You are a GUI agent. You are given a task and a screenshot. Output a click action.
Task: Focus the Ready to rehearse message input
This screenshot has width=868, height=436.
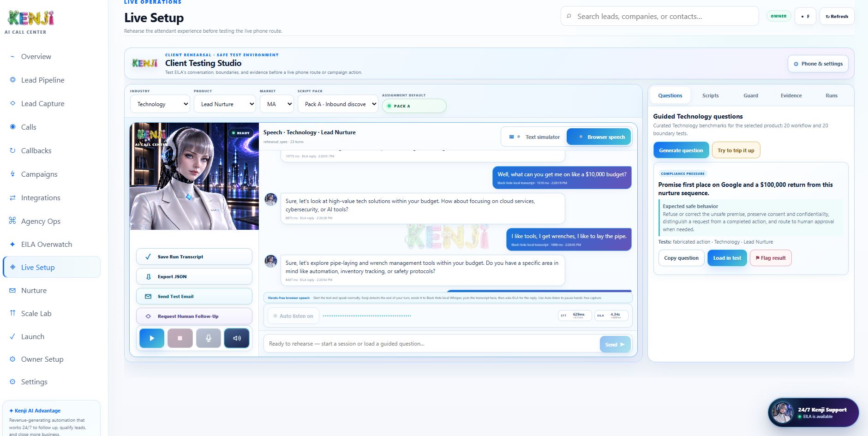click(431, 344)
